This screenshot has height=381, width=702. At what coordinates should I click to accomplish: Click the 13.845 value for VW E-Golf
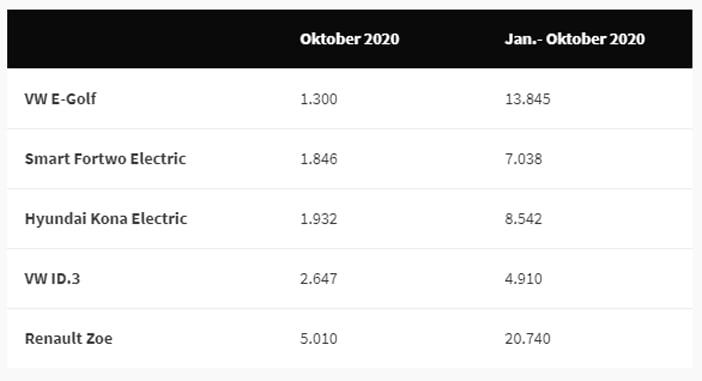pos(528,98)
